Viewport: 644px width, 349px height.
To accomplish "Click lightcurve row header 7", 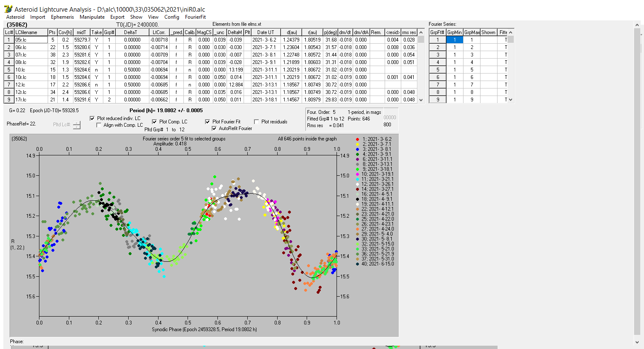I will [9, 85].
